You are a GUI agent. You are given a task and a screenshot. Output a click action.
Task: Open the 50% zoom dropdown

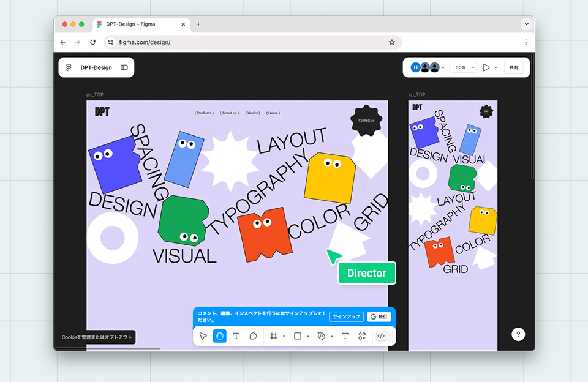[463, 67]
